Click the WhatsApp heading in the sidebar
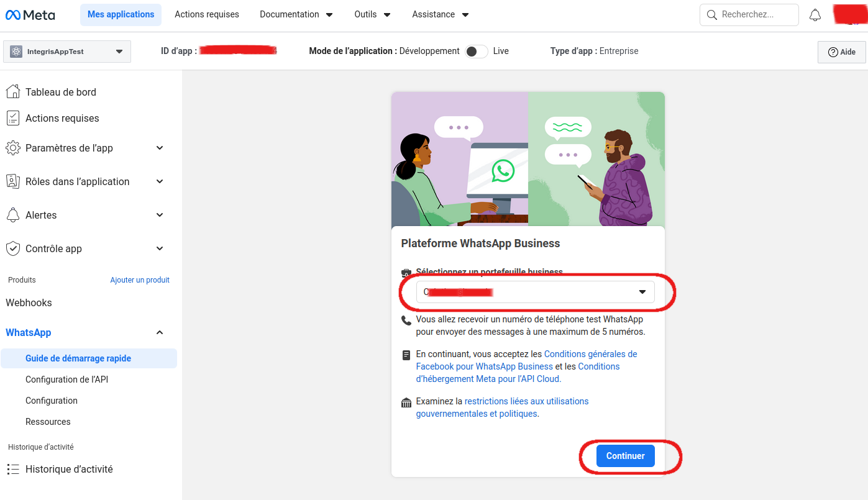Viewport: 868px width, 500px height. click(29, 332)
